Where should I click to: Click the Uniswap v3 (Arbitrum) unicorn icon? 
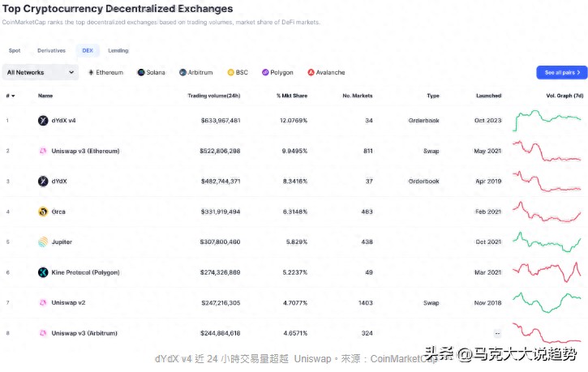click(43, 333)
